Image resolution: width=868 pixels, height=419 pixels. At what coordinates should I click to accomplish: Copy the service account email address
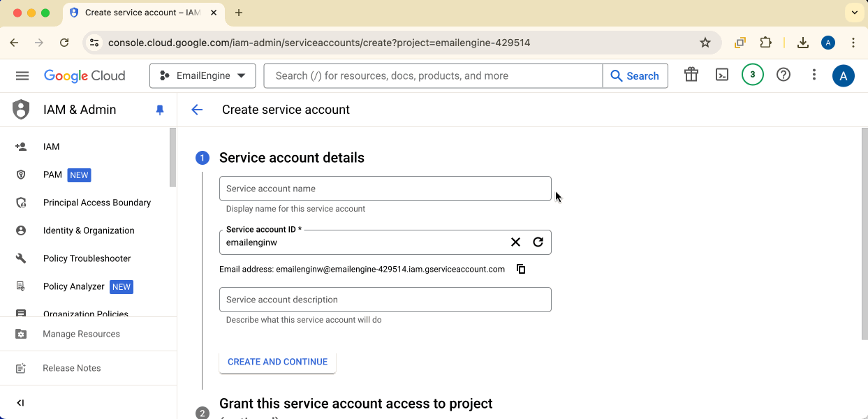(x=521, y=268)
